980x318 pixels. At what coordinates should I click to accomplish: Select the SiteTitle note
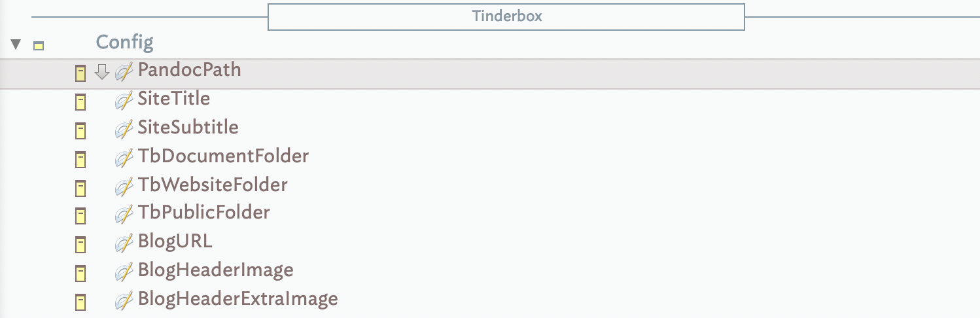[x=173, y=99]
